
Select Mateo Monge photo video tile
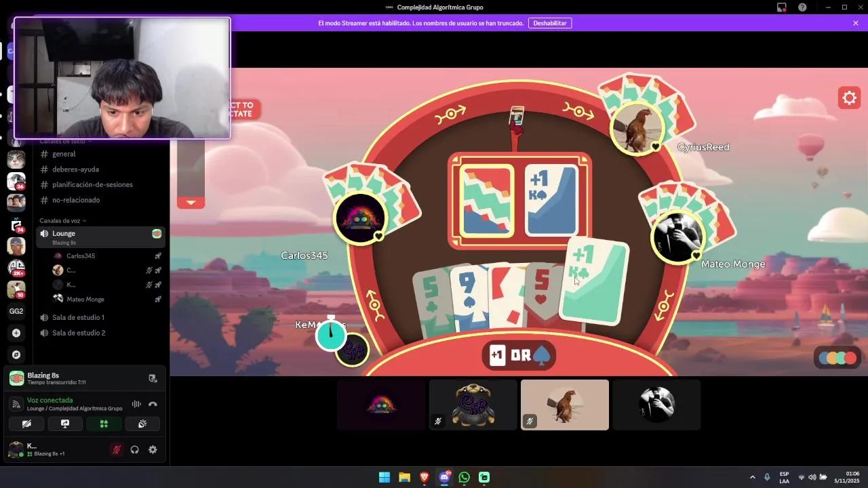point(656,405)
